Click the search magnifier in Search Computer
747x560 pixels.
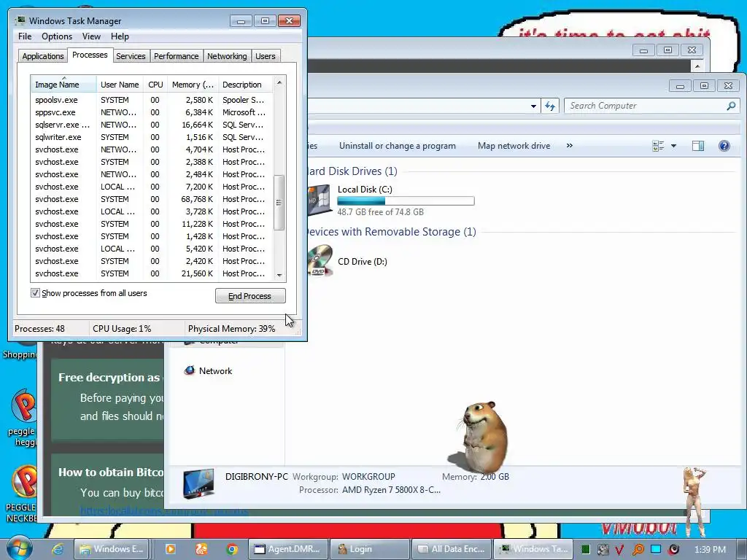731,106
